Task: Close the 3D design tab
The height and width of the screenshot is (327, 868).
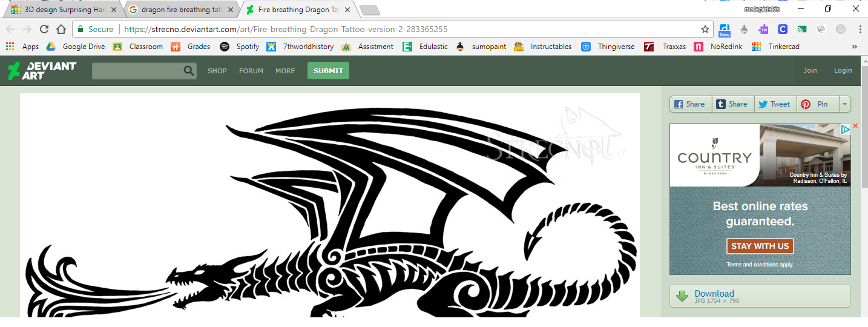Action: tap(114, 10)
